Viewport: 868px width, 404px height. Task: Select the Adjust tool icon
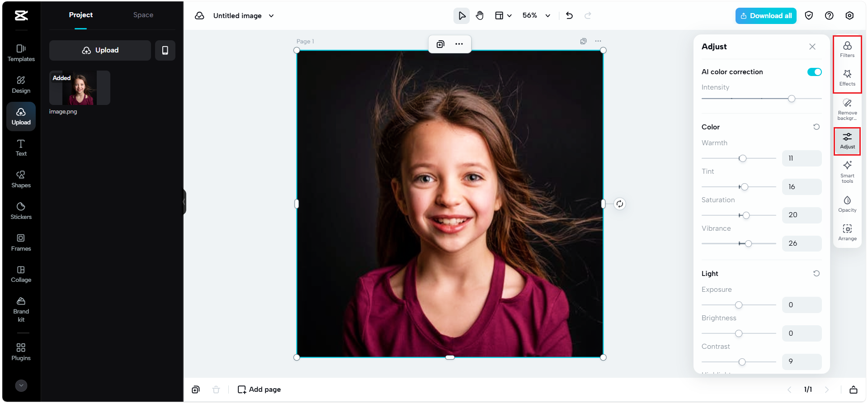(847, 141)
